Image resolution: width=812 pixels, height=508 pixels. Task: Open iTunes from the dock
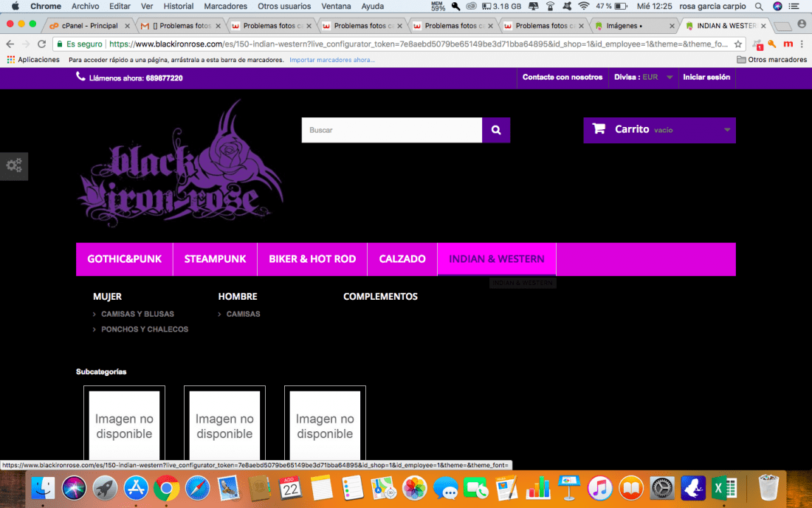tap(599, 488)
